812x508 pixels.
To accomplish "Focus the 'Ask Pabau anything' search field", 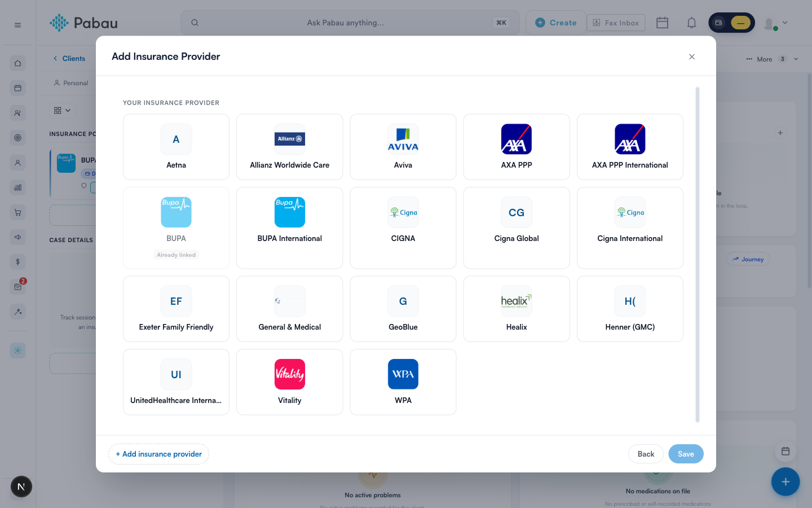I will 350,23.
